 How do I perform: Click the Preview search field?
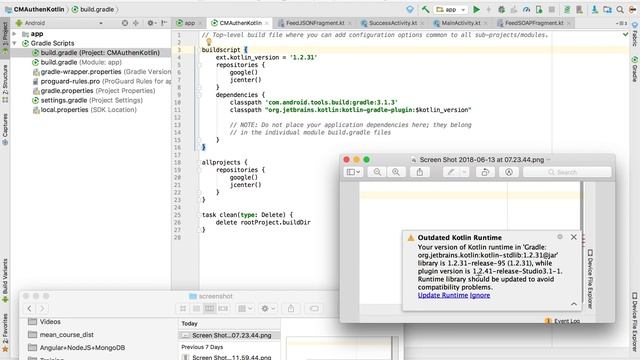click(x=567, y=172)
